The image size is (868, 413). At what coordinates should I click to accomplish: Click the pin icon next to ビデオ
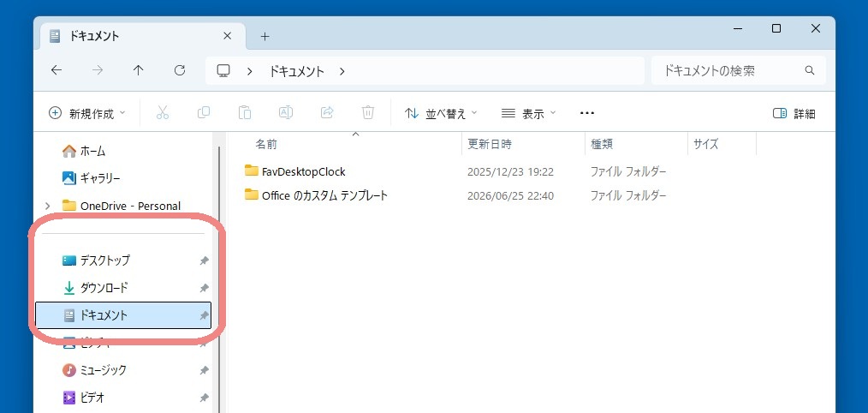[205, 398]
